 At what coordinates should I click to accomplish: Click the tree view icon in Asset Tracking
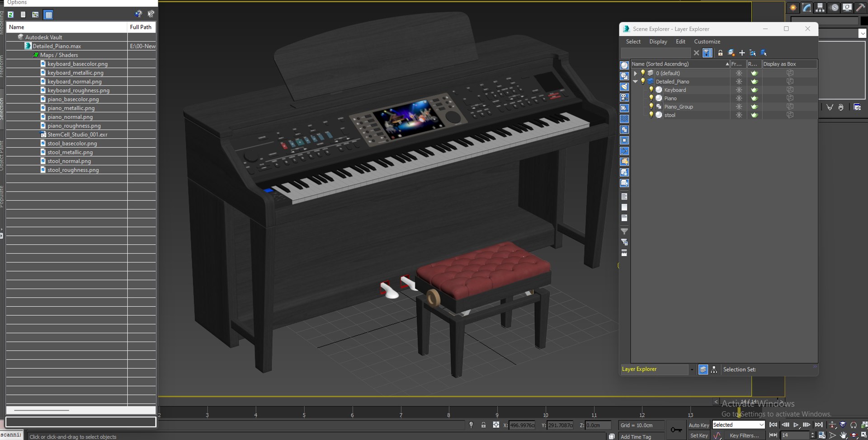(x=35, y=15)
